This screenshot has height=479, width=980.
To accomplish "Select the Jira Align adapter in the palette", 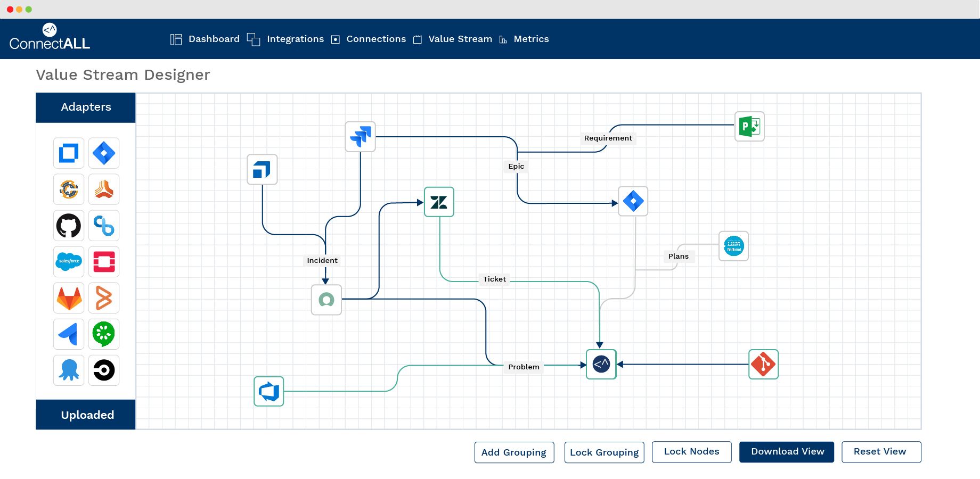I will 69,153.
